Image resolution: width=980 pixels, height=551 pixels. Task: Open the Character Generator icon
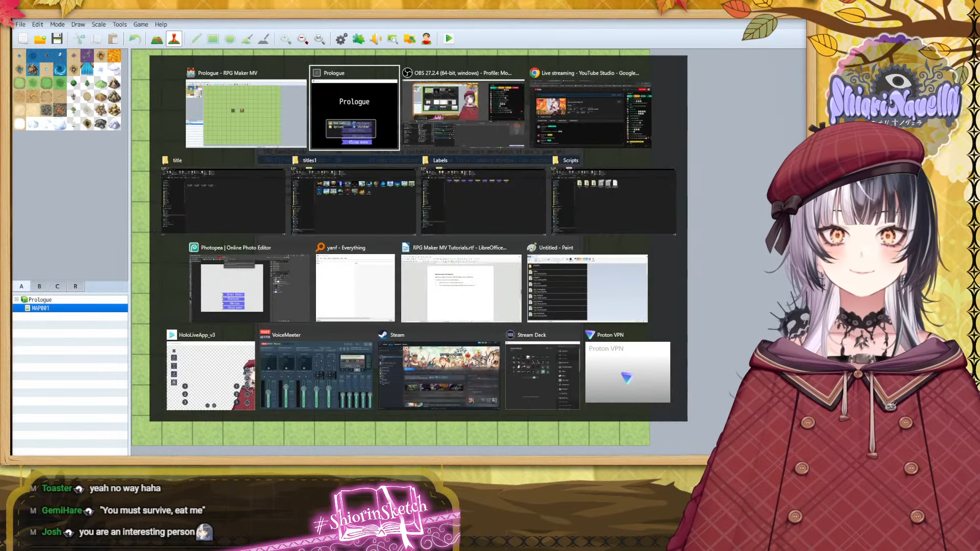point(427,39)
